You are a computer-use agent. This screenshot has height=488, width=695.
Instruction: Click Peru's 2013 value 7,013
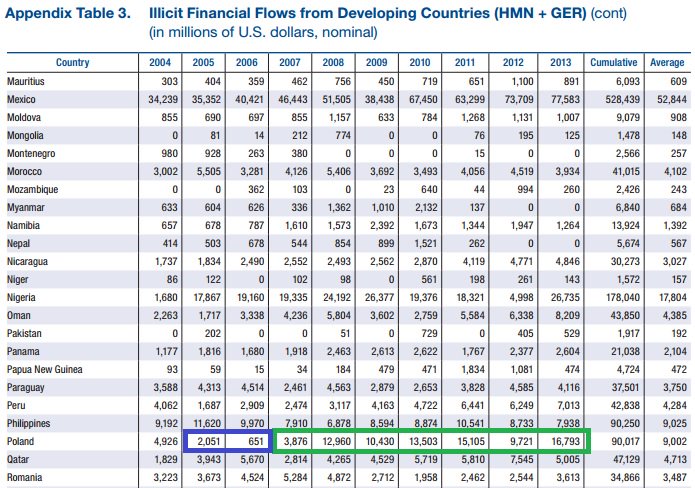click(x=568, y=406)
